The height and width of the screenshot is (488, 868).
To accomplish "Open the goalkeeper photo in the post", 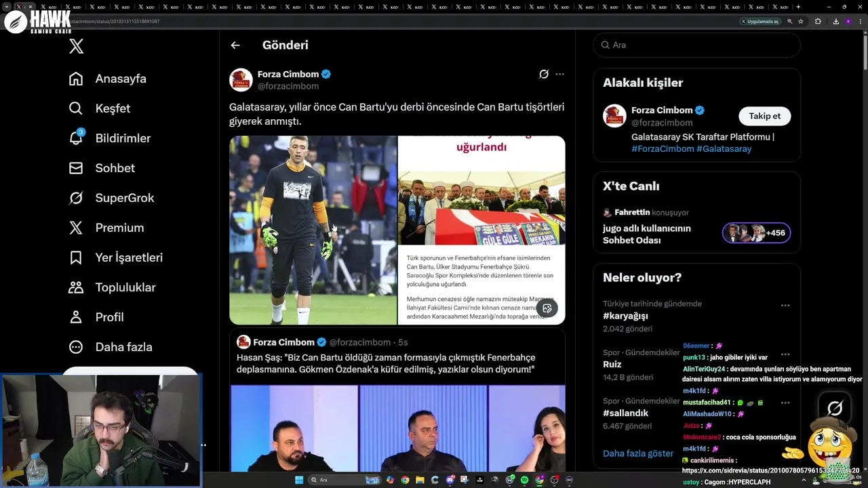I will click(313, 230).
